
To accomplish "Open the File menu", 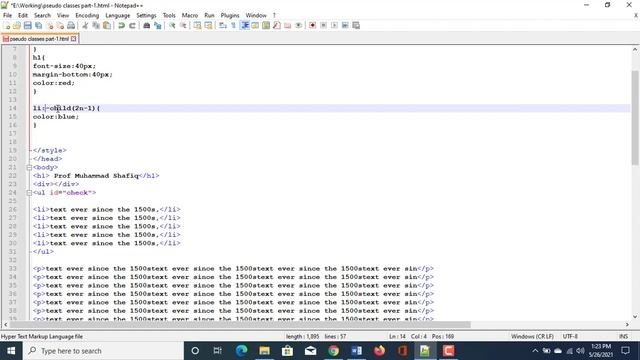I will tap(7, 15).
